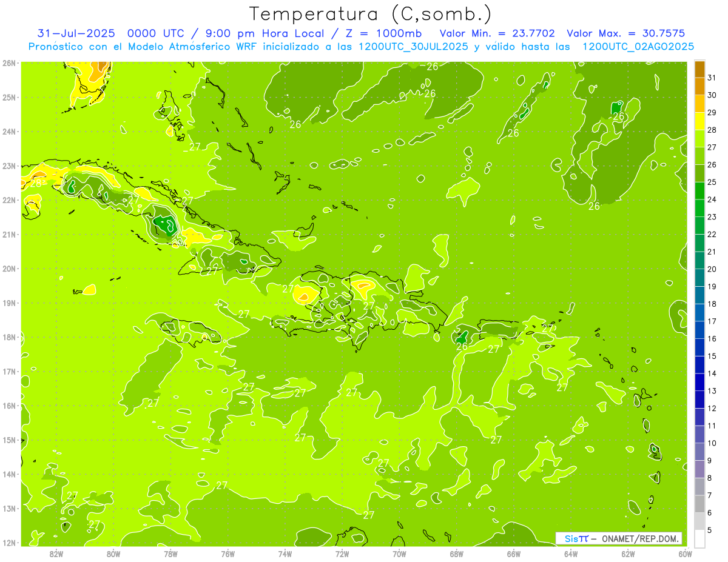
Task: Click the '68W' longitude axis label
Action: click(x=457, y=554)
